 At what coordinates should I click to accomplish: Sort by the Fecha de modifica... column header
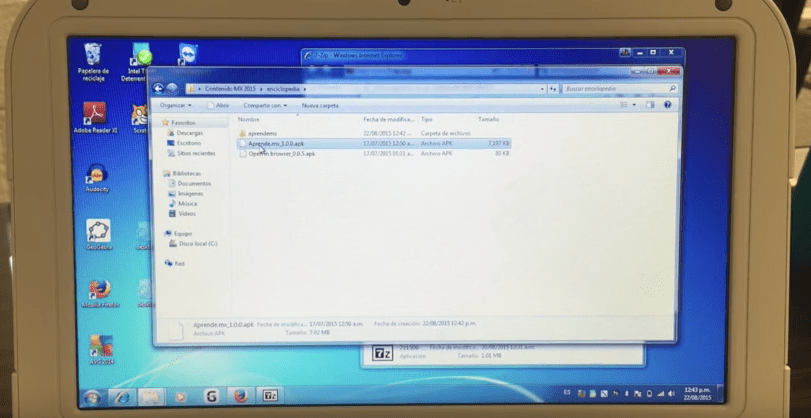tap(389, 120)
